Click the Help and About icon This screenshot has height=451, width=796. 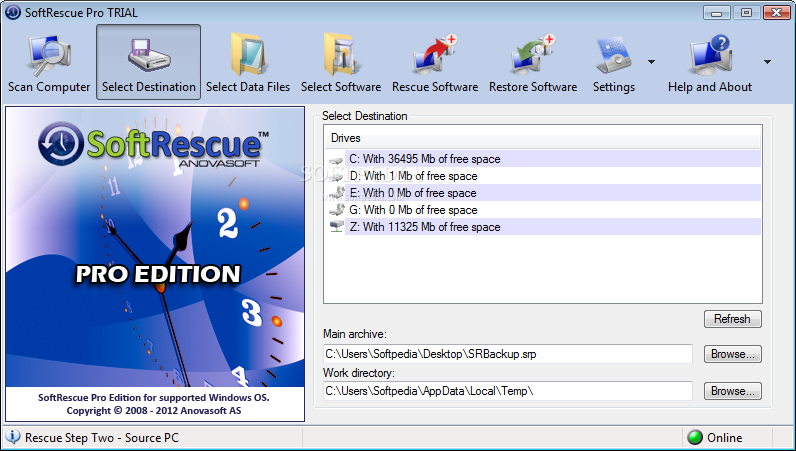tap(710, 54)
